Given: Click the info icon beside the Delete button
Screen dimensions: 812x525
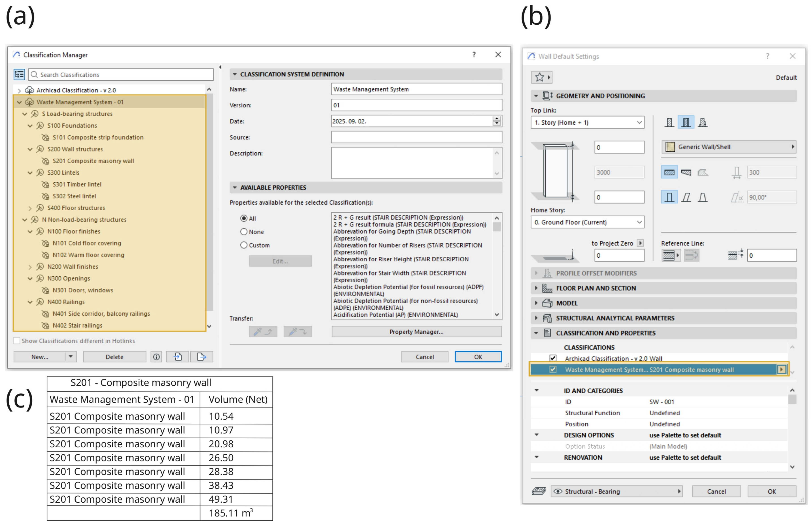Looking at the screenshot, I should (x=156, y=356).
